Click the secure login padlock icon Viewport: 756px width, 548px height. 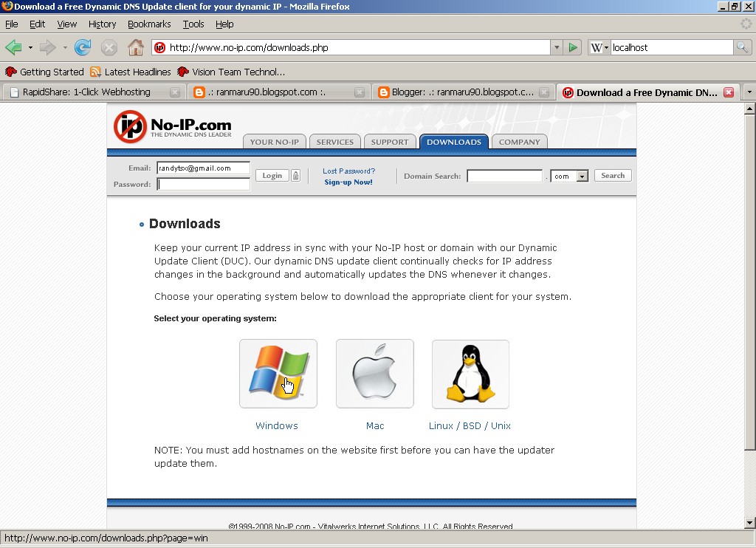(x=296, y=176)
